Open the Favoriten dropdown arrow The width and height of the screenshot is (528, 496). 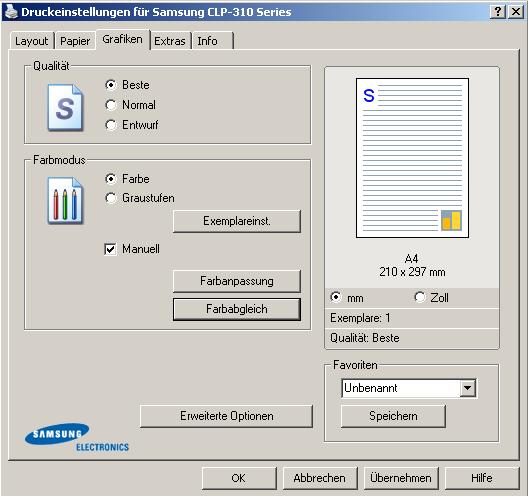pos(467,388)
